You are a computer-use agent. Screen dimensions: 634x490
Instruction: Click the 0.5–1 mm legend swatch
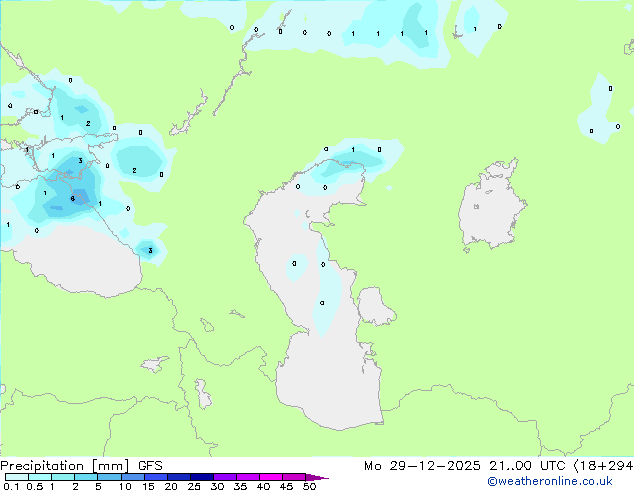pos(40,477)
